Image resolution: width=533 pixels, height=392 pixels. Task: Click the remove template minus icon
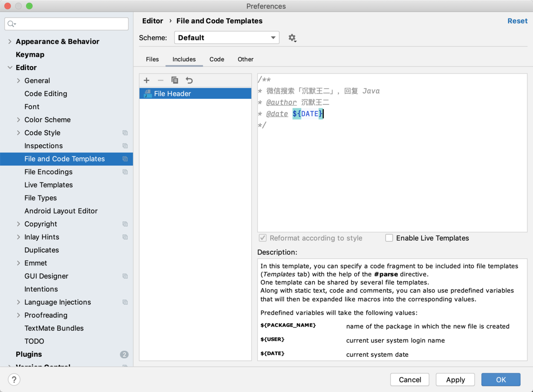[160, 80]
